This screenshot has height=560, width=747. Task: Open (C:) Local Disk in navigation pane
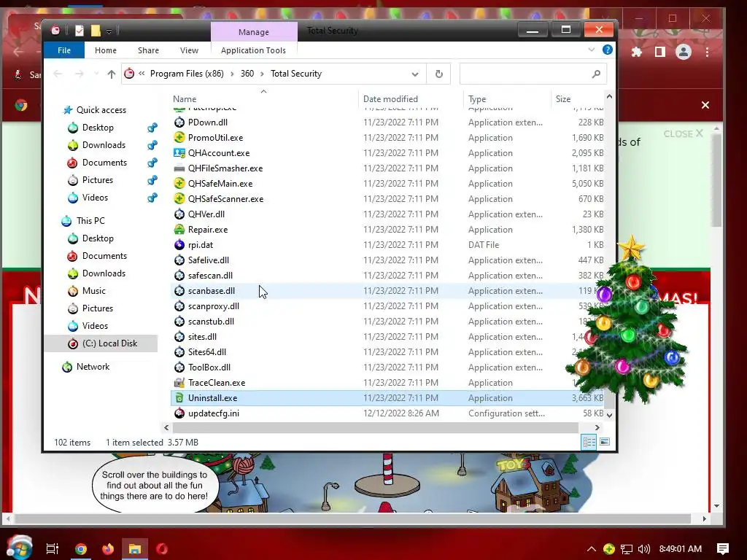(109, 343)
